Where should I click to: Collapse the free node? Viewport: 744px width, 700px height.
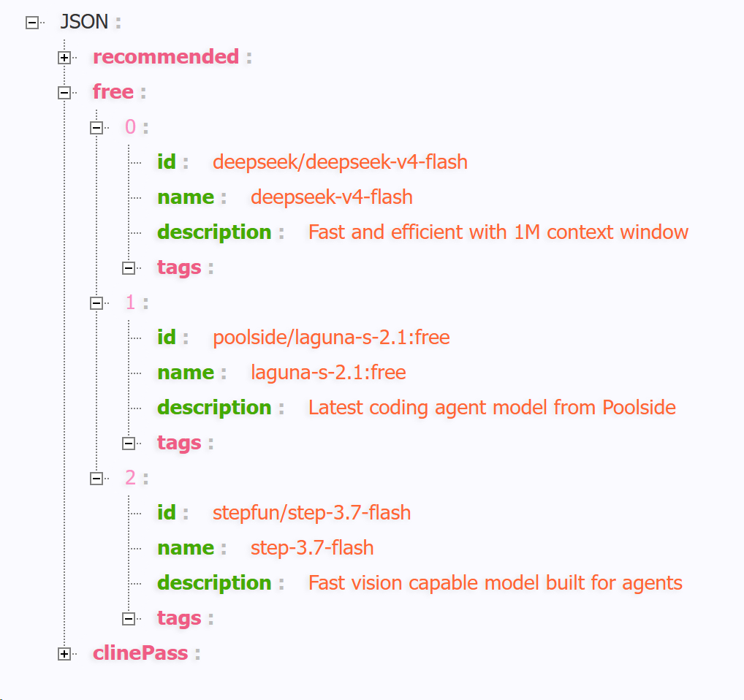click(64, 93)
